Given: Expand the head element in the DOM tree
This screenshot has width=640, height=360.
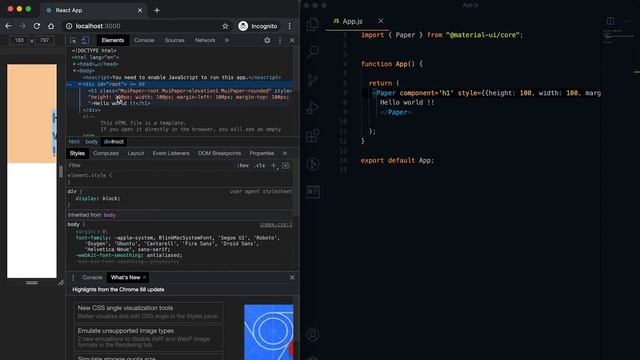Looking at the screenshot, I should pyautogui.click(x=74, y=64).
